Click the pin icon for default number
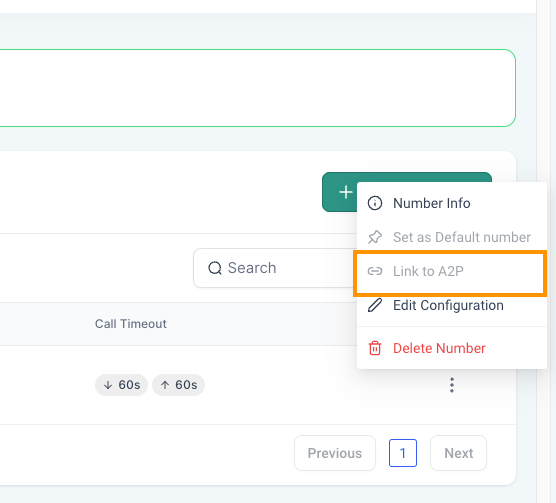Image resolution: width=556 pixels, height=503 pixels. pos(375,237)
